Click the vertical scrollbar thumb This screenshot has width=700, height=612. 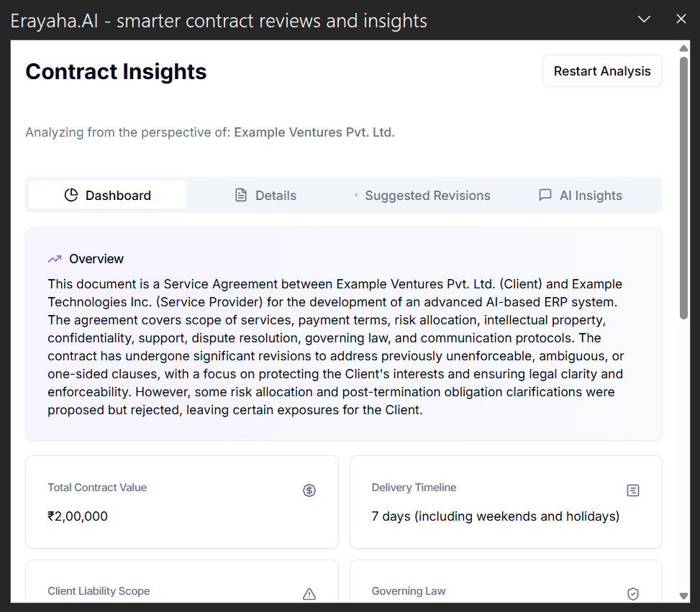pos(683,188)
